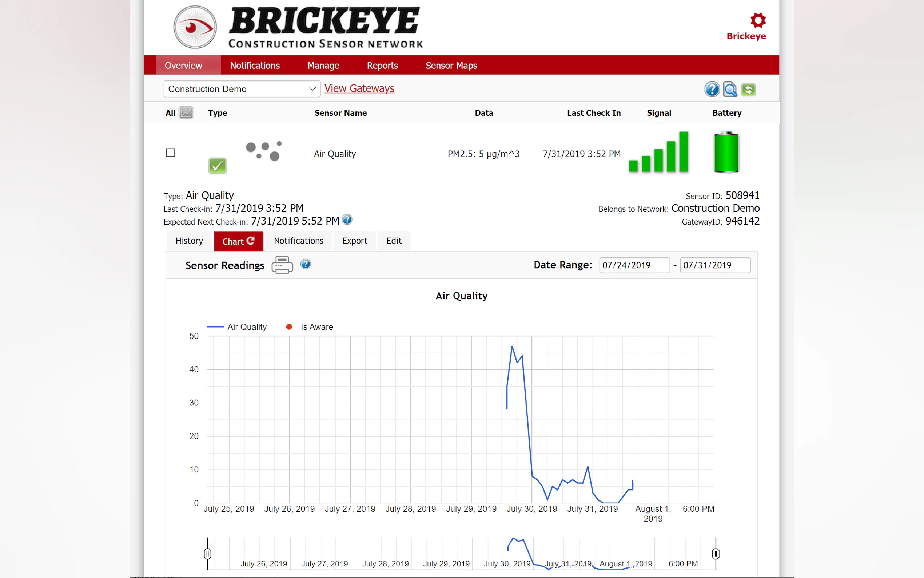Click the Brickeye settings gear icon
Screen dimensions: 924x578
(757, 20)
